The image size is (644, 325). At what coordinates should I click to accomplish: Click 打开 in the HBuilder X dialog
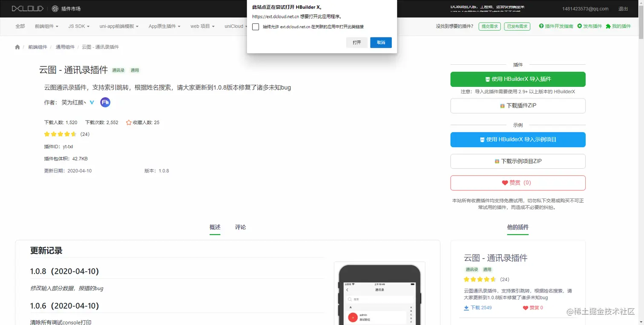[357, 43]
